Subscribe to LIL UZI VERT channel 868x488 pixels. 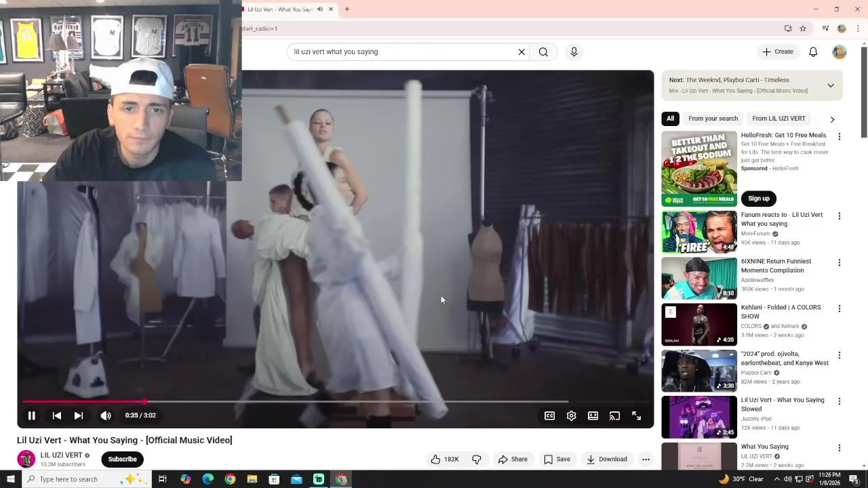(x=122, y=460)
